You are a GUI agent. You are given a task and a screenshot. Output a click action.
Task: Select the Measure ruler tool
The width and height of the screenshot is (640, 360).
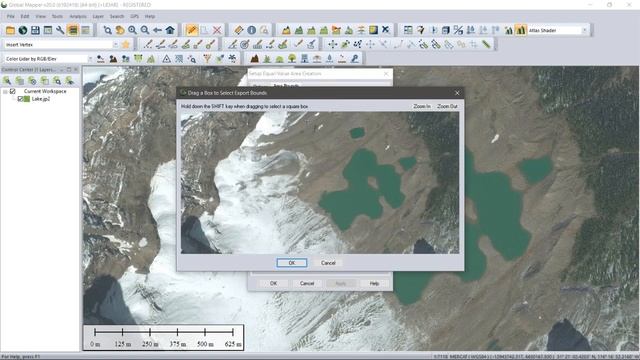tap(239, 30)
